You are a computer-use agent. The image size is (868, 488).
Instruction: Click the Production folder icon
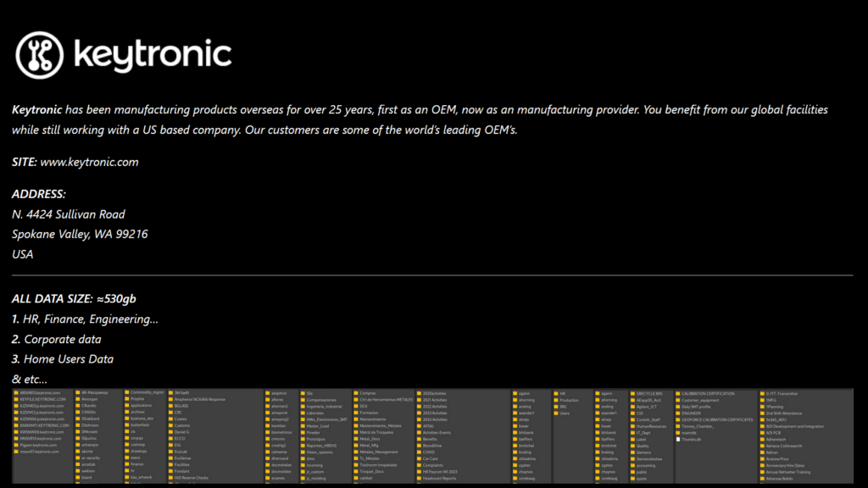pos(556,400)
